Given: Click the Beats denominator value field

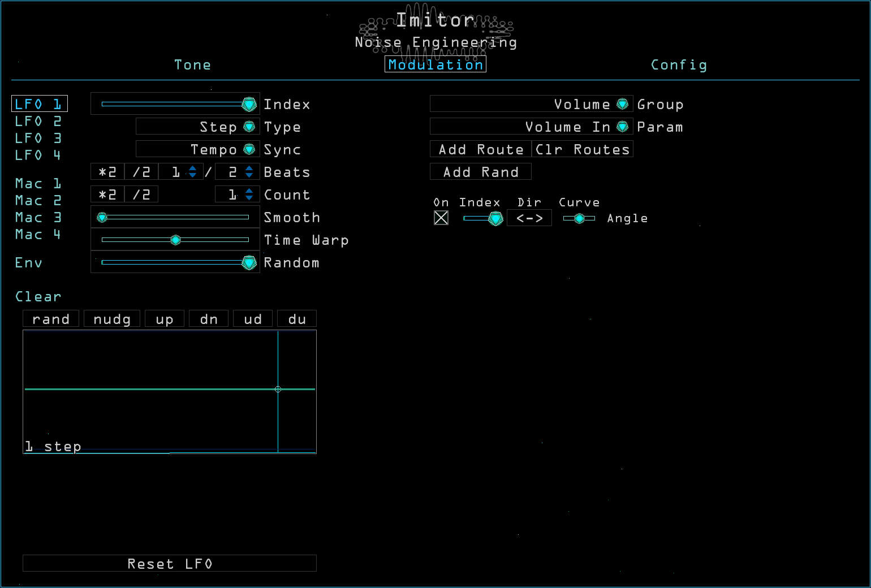Looking at the screenshot, I should [232, 171].
